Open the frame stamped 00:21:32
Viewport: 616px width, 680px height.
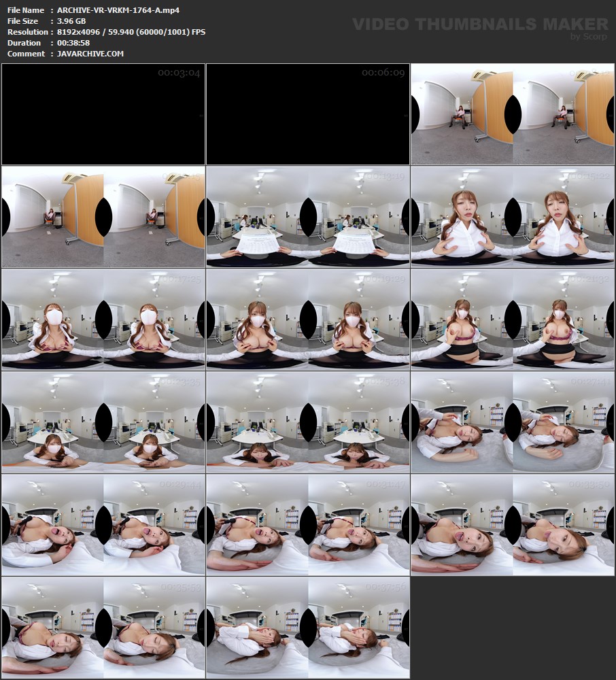513,320
